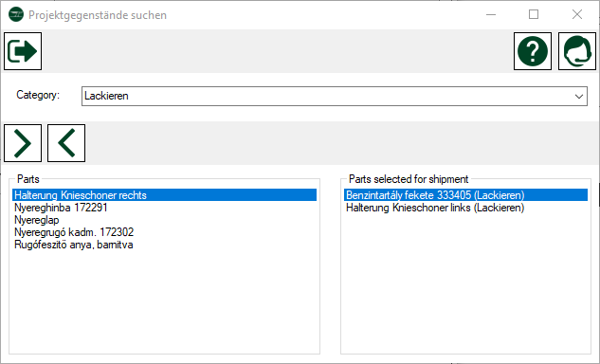This screenshot has height=364, width=600.
Task: Select Nyereglap in the Parts list
Action: coord(164,220)
